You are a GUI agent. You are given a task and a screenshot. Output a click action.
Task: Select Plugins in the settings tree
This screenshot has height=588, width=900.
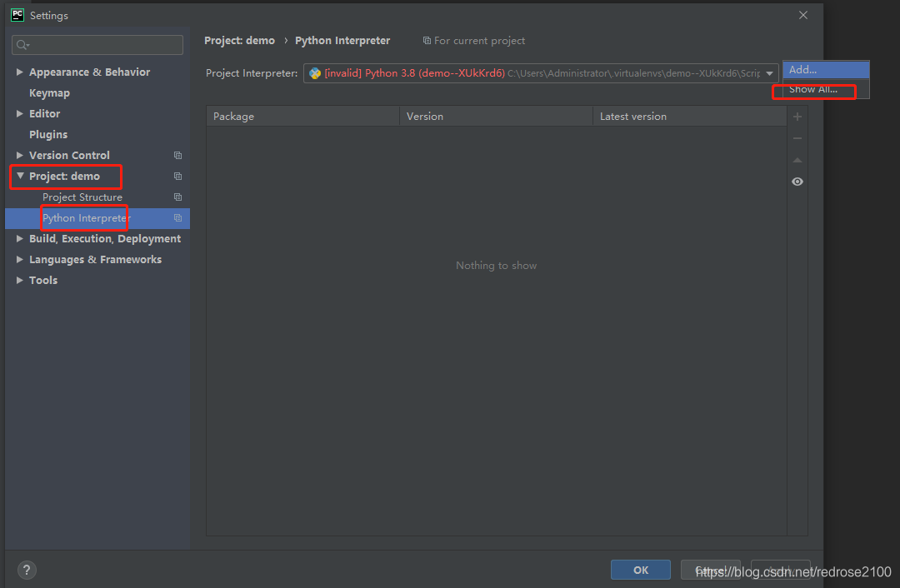48,134
